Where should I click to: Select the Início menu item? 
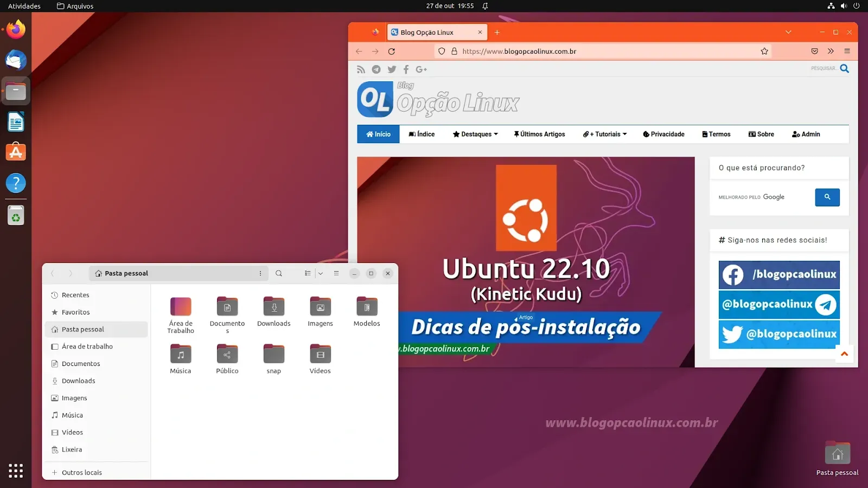tap(378, 134)
